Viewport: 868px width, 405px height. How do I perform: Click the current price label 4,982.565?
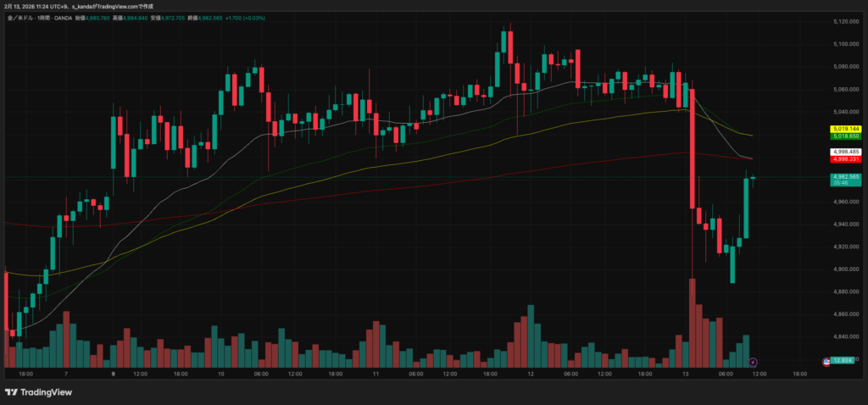point(846,177)
